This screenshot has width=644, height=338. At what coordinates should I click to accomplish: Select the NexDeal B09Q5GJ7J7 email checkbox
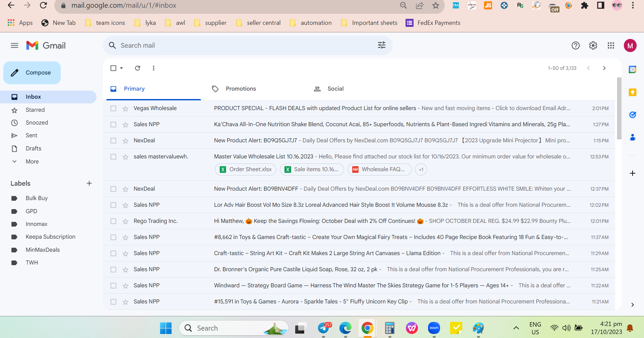pos(113,141)
